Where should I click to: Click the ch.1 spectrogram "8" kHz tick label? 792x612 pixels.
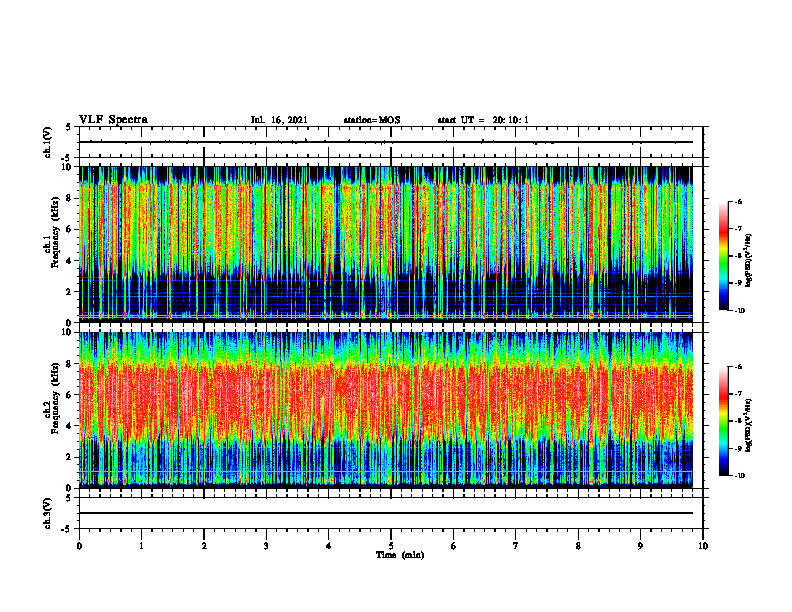pyautogui.click(x=70, y=198)
